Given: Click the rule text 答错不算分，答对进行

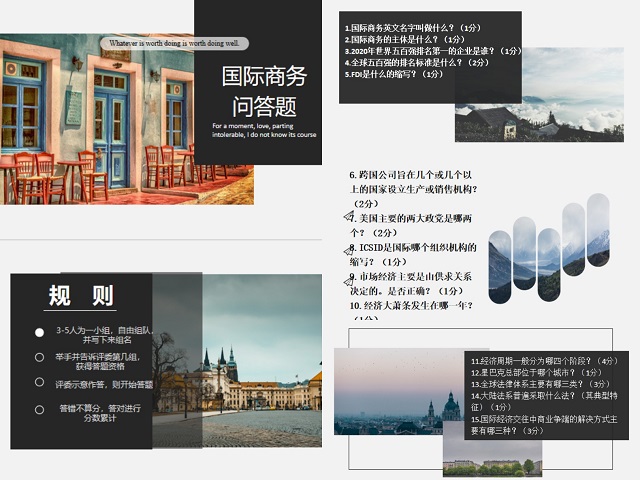Looking at the screenshot, I should click(x=100, y=408).
